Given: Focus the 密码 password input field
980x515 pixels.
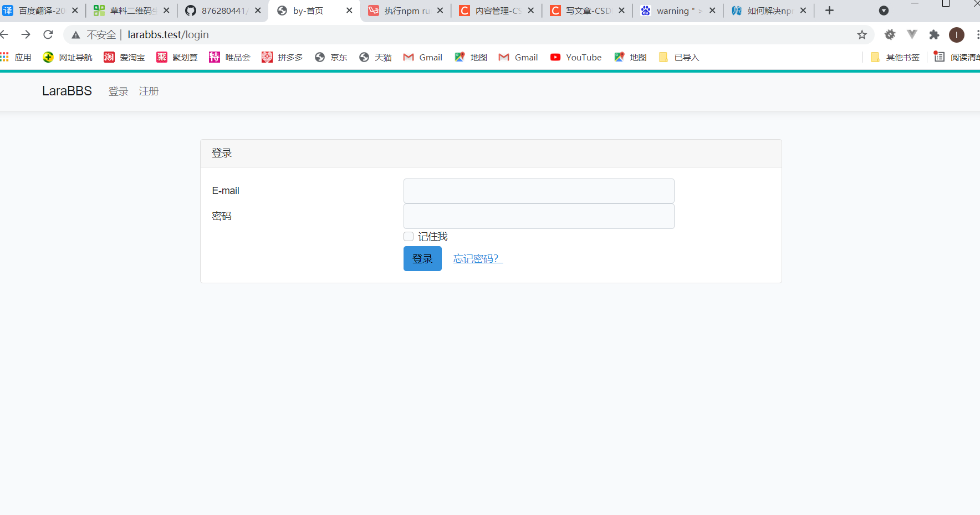Looking at the screenshot, I should pos(539,216).
